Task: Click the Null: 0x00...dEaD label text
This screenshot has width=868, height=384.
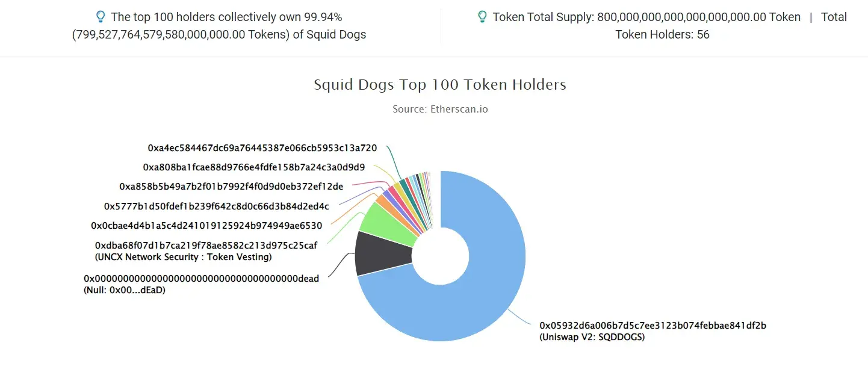Action: [x=125, y=290]
